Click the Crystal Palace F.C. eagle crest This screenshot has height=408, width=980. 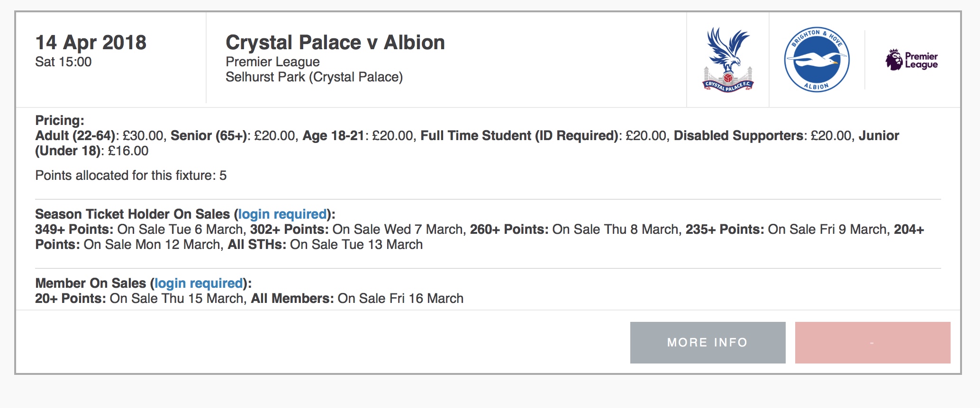tap(728, 60)
